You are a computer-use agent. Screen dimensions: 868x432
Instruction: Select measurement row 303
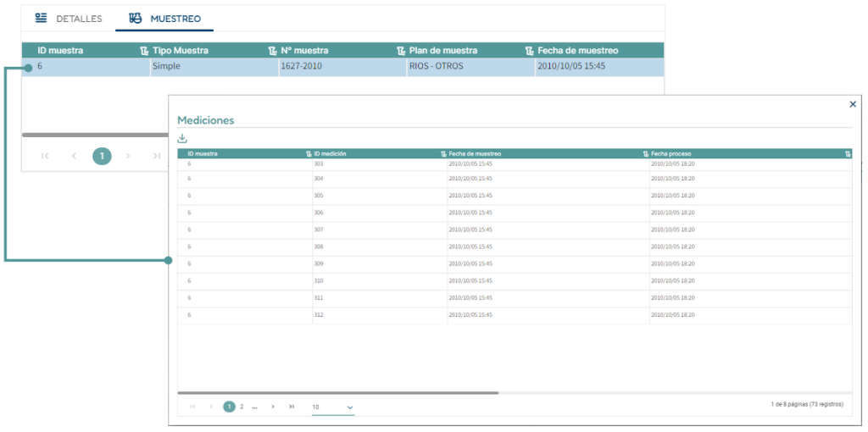point(515,164)
